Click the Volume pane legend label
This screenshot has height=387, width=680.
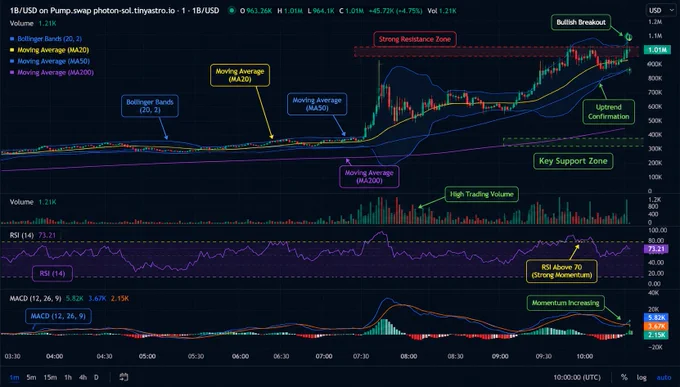click(x=33, y=202)
